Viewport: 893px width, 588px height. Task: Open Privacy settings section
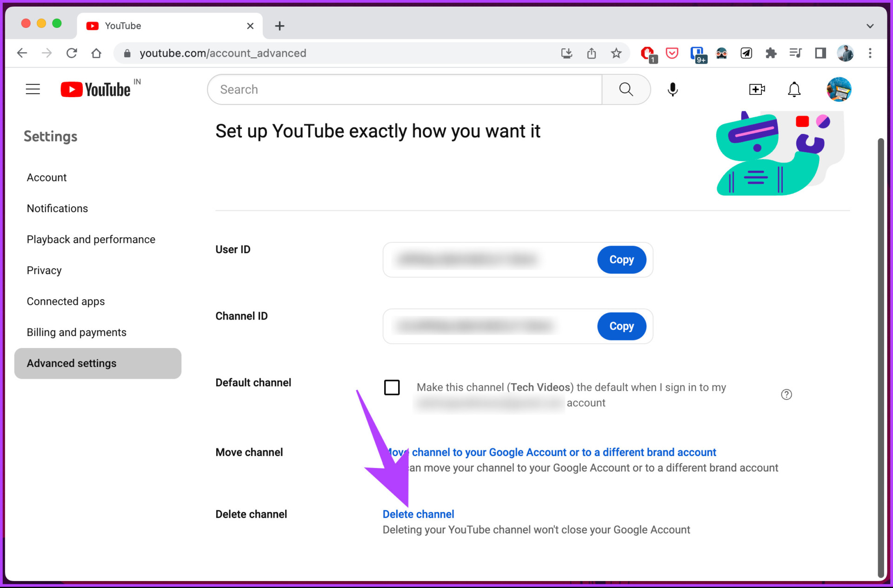44,270
